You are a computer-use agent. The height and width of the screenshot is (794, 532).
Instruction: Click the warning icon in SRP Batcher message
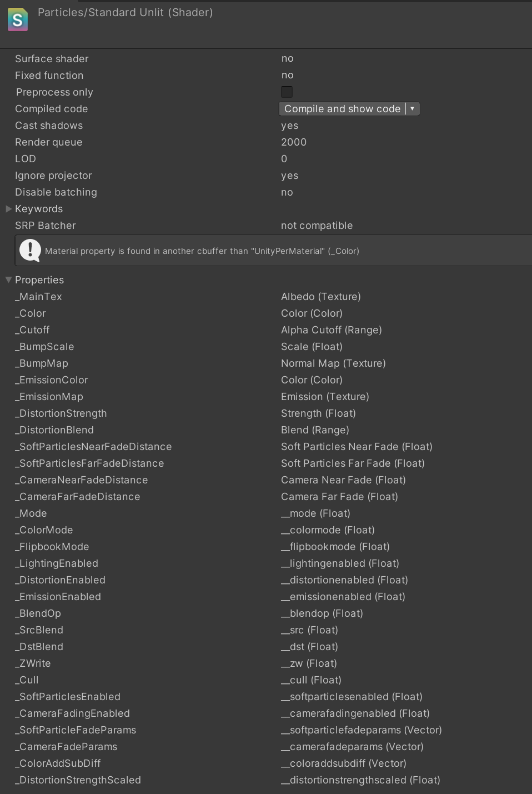(x=30, y=250)
